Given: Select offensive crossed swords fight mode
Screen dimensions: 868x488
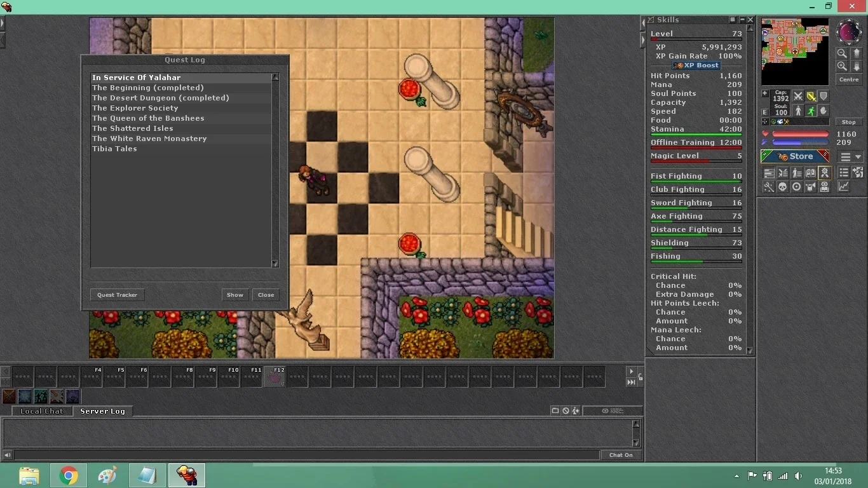Looking at the screenshot, I should (x=798, y=96).
